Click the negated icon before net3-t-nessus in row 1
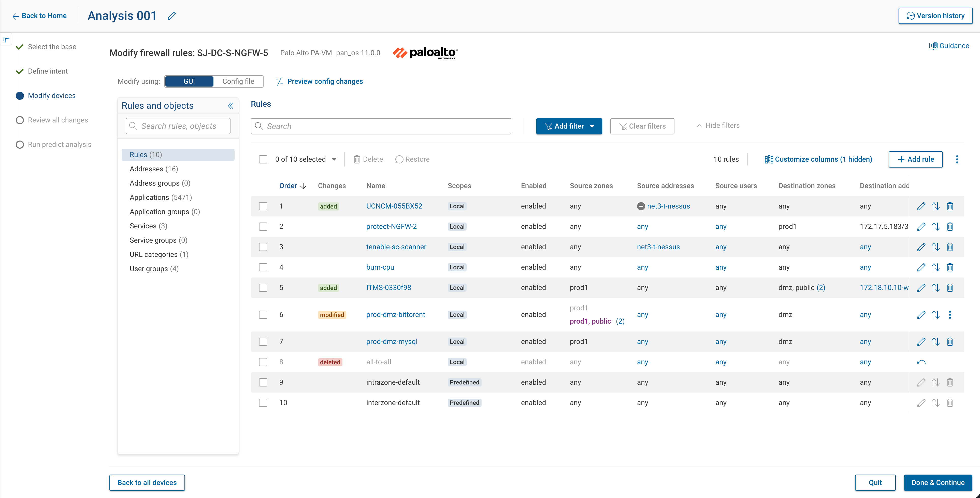 pos(641,206)
